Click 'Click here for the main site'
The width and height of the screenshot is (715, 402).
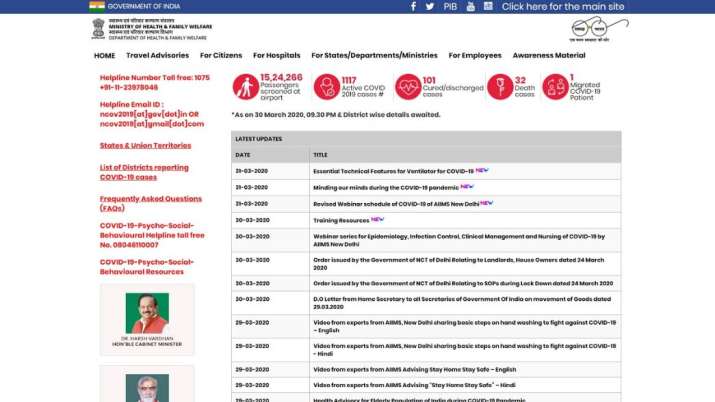[x=562, y=6]
